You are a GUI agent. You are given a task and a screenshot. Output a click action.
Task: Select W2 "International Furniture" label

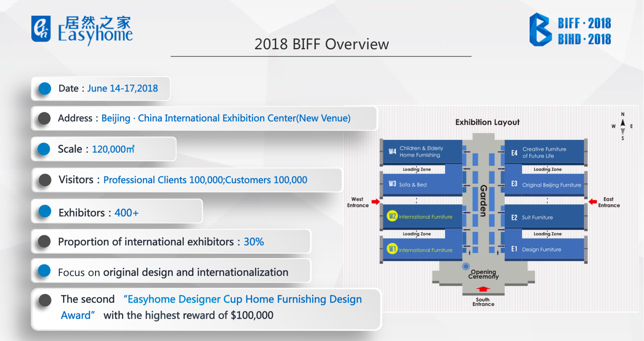(x=426, y=217)
